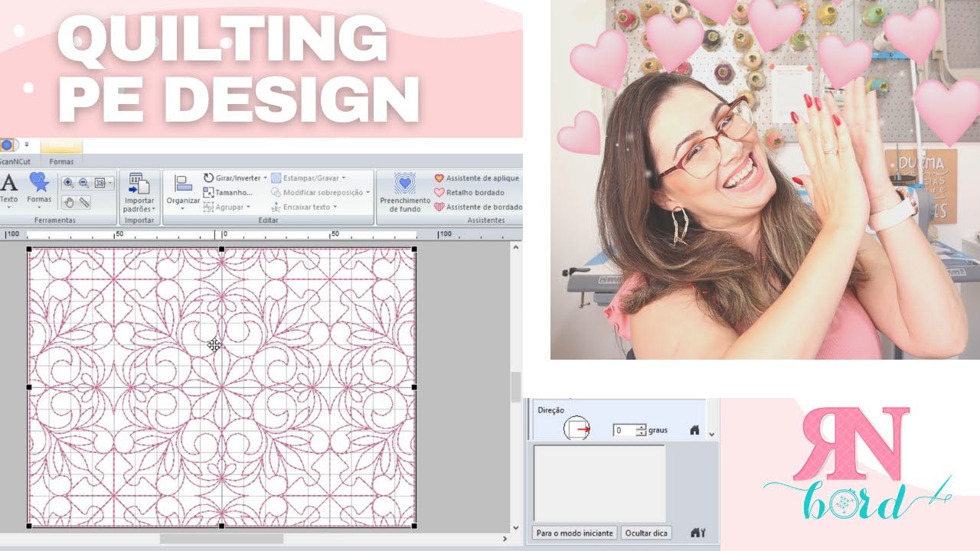
Task: Click the top-center selection handle
Action: point(222,249)
